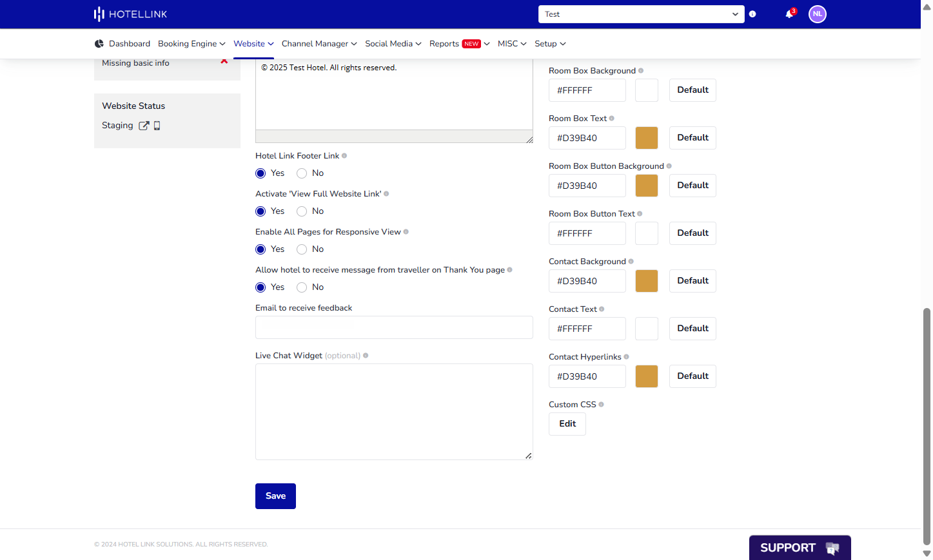Expand the Social Media menu

coord(393,44)
